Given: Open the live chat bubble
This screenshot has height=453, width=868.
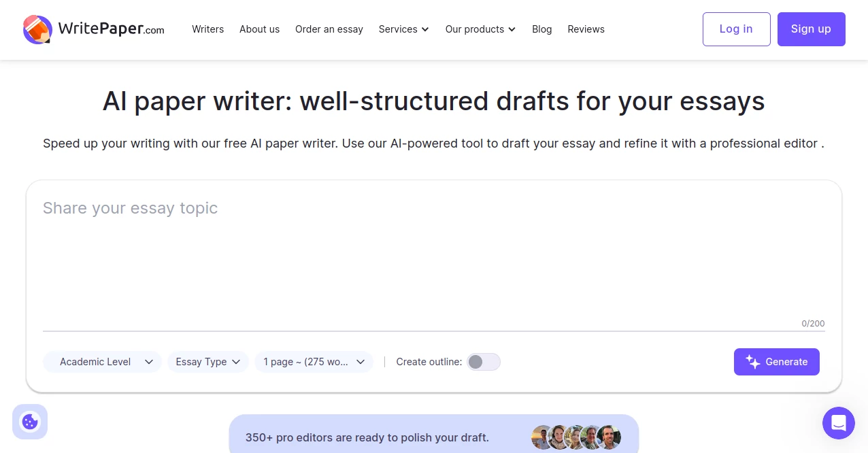Looking at the screenshot, I should pos(839,422).
